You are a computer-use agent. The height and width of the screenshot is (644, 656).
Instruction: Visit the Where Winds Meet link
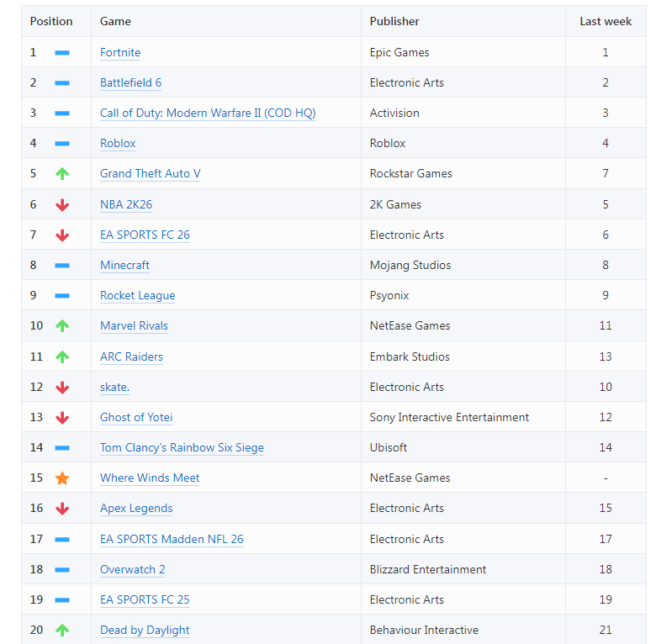pos(150,478)
